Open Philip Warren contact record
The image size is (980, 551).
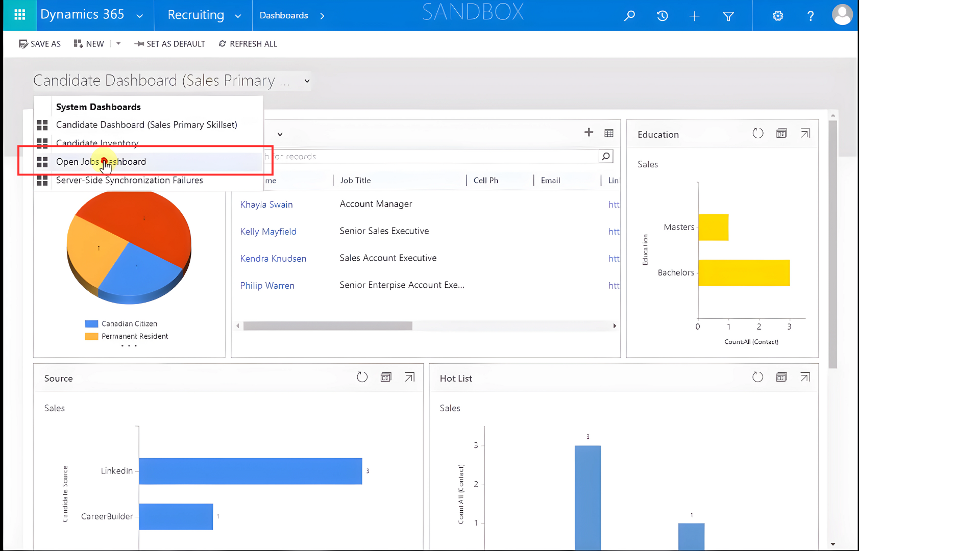click(x=267, y=286)
